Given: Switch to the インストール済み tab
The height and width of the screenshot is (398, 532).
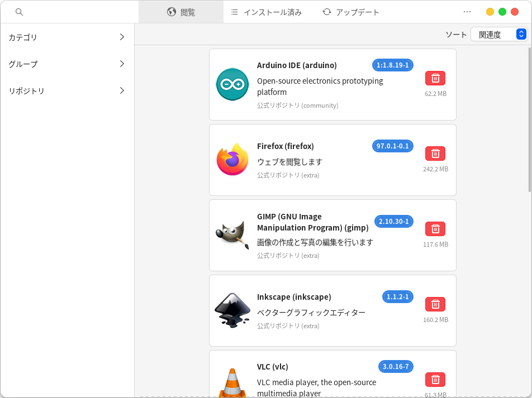Looking at the screenshot, I should coord(266,12).
